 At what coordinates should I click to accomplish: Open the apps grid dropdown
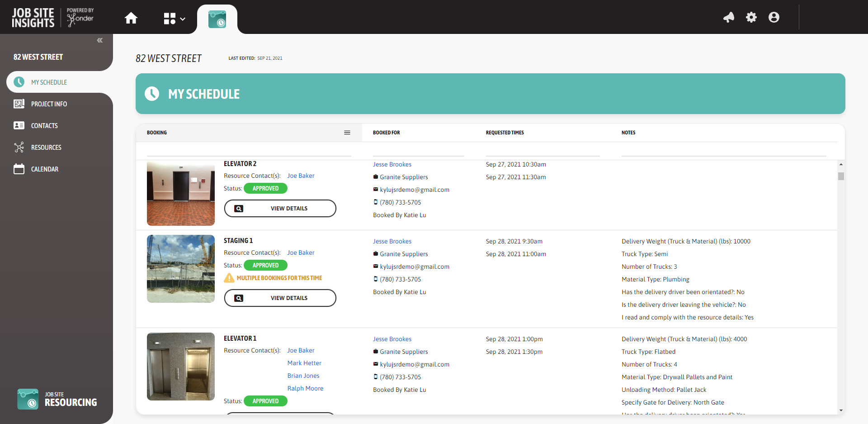click(174, 19)
